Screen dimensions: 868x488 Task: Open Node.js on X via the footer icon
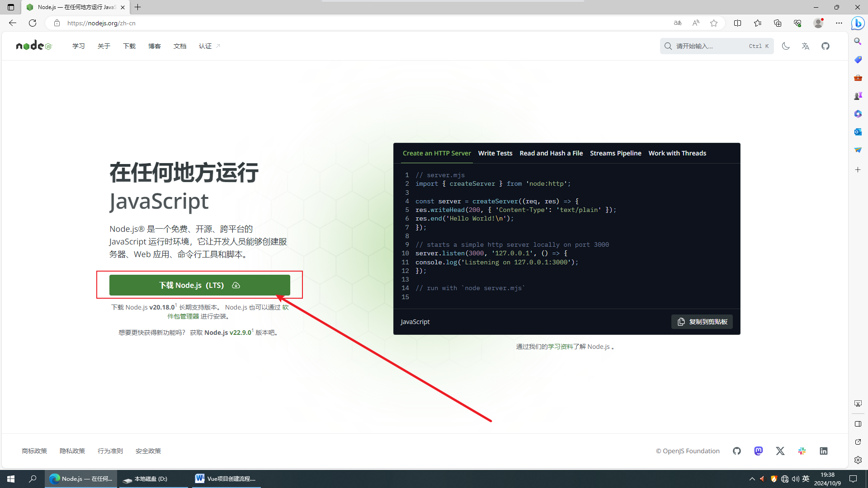point(780,450)
